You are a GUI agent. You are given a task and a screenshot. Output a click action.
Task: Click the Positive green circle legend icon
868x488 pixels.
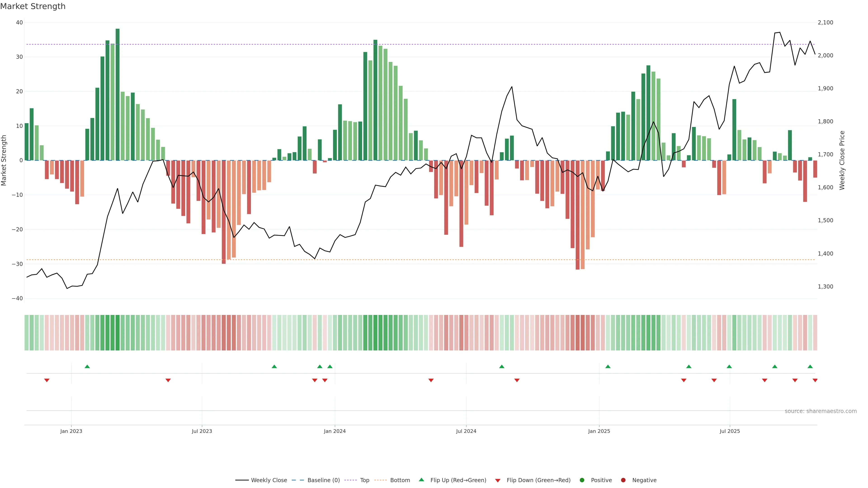click(x=582, y=480)
